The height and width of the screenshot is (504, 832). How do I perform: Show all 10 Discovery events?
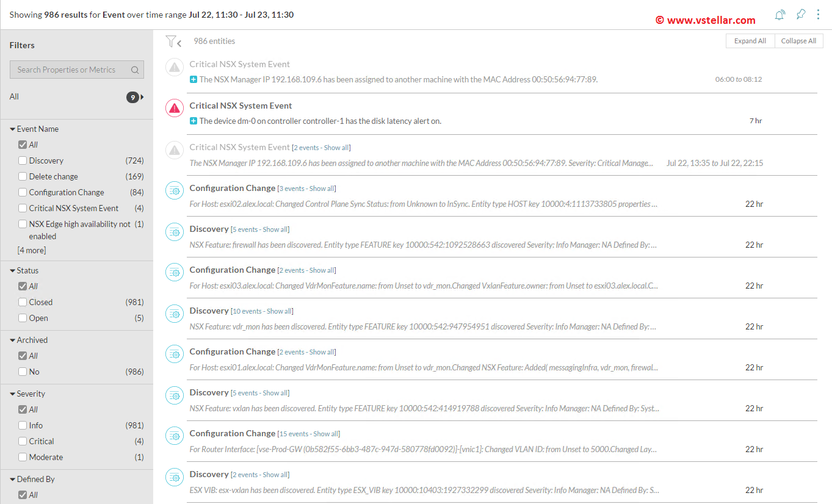pos(279,311)
